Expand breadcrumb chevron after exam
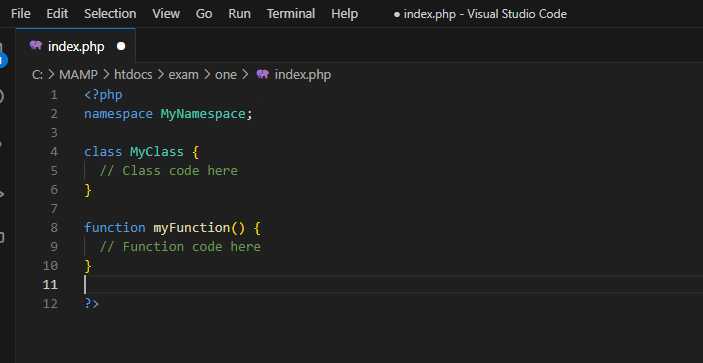Screen dimensions: 703x363 (x=207, y=75)
